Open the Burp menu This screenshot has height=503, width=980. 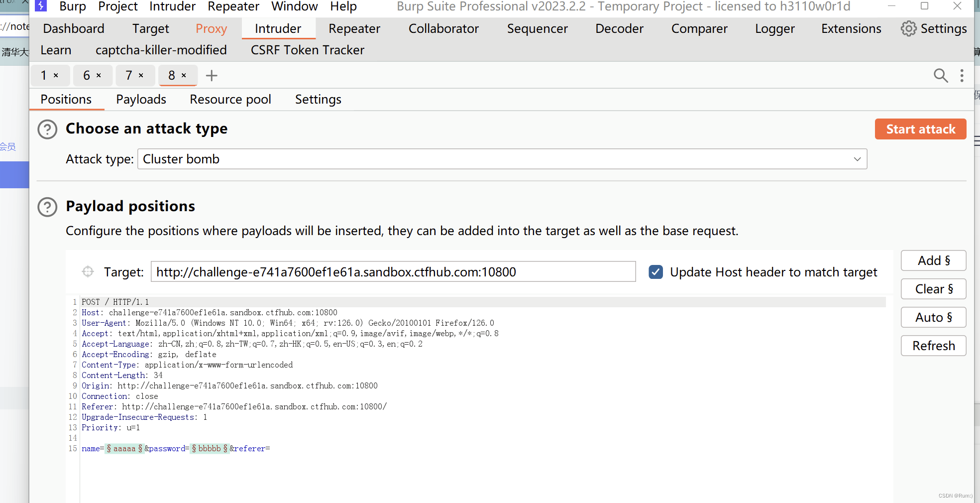click(73, 6)
